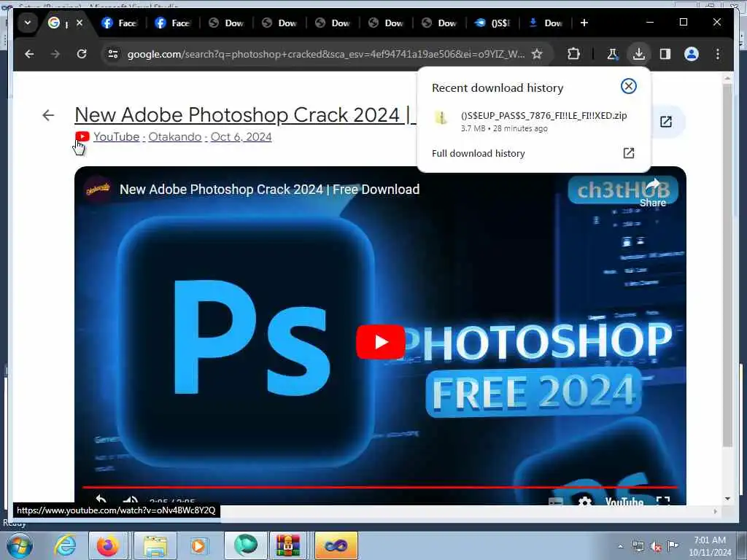Bookmark this page with the star icon
747x560 pixels.
tap(537, 54)
